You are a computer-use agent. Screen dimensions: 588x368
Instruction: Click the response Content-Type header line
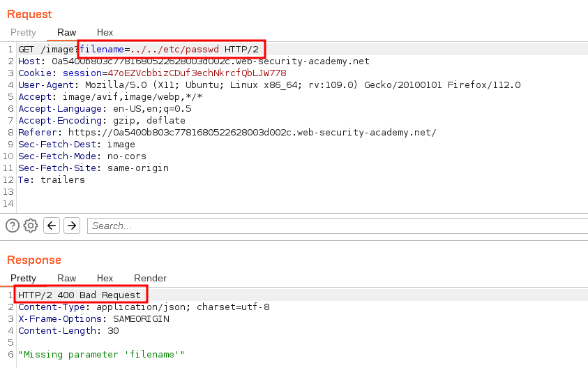(x=144, y=307)
